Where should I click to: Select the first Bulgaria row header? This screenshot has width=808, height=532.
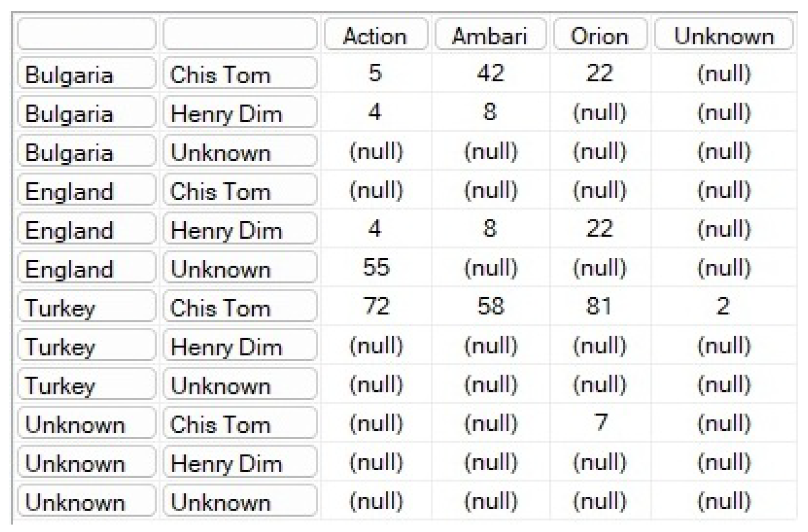click(x=86, y=73)
